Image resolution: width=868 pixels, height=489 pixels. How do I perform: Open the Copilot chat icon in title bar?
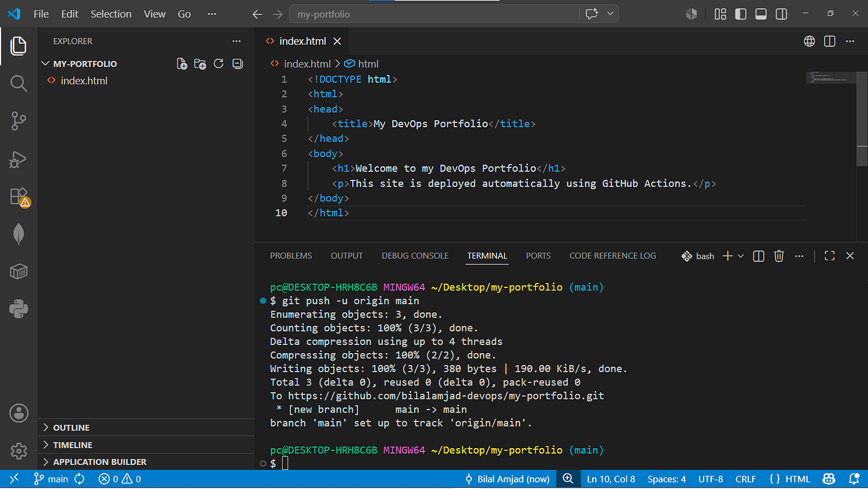pyautogui.click(x=591, y=14)
